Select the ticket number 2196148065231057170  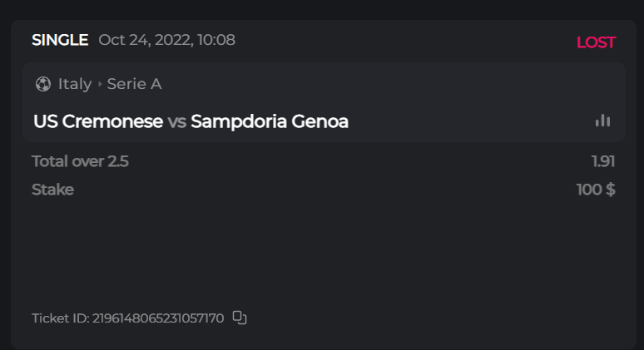158,318
